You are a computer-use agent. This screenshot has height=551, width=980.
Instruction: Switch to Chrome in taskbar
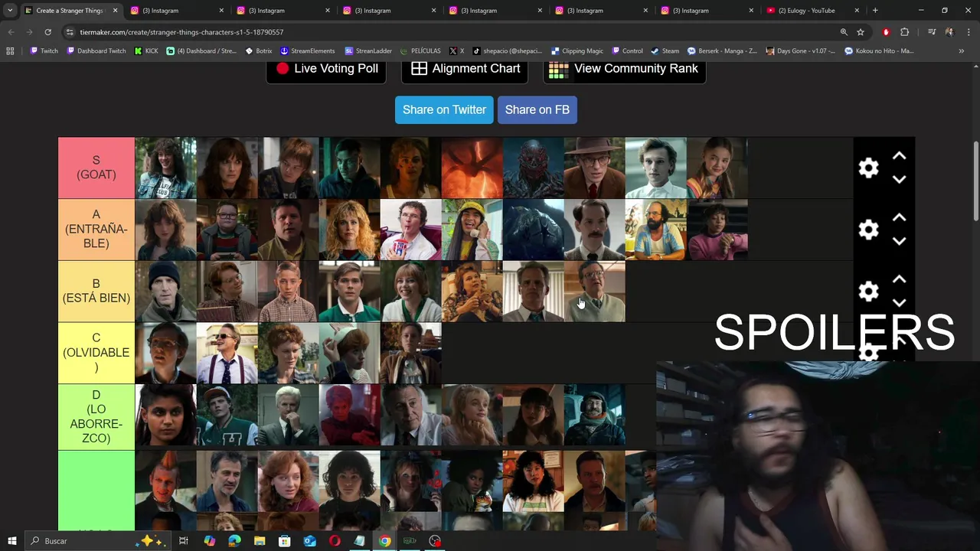385,541
